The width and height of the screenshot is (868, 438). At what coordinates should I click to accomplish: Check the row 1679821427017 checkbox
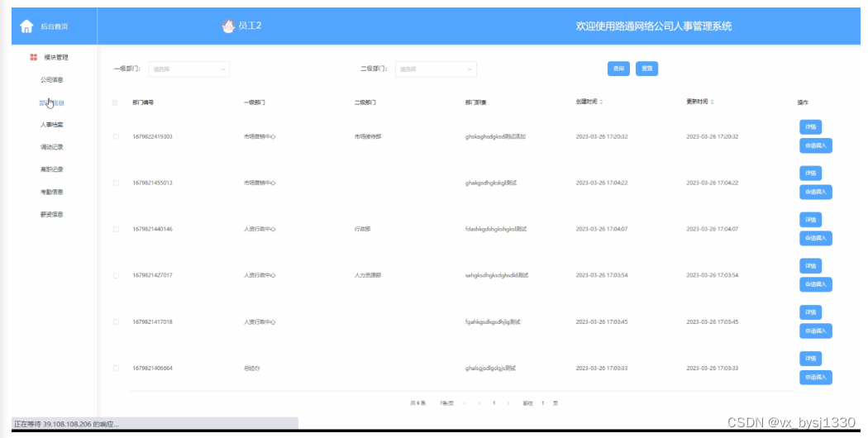tap(116, 275)
